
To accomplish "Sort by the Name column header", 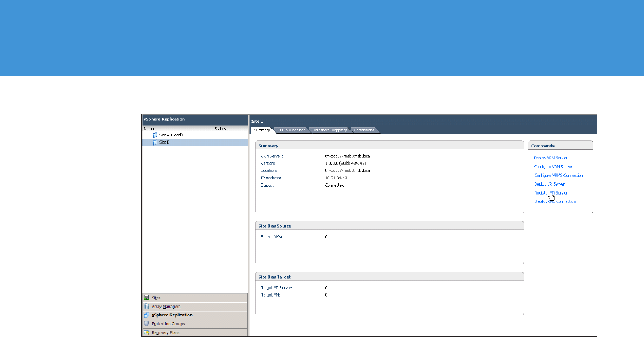I will (177, 128).
